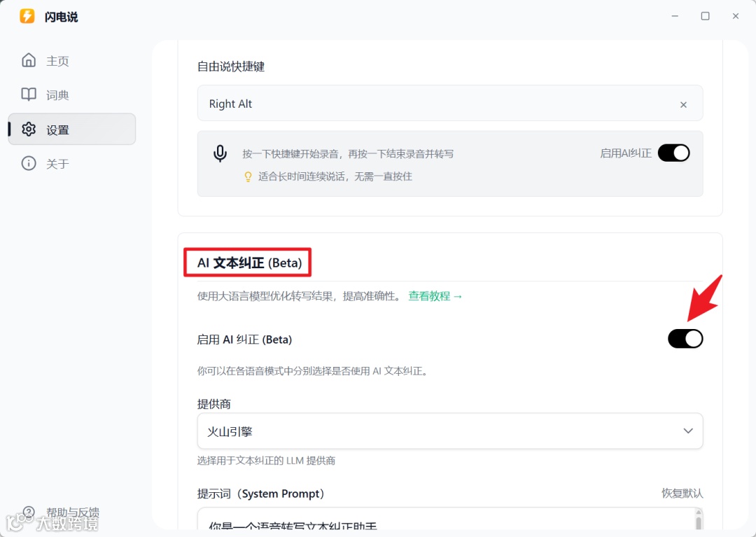
Task: Click the lightbulb tip icon
Action: 248,177
